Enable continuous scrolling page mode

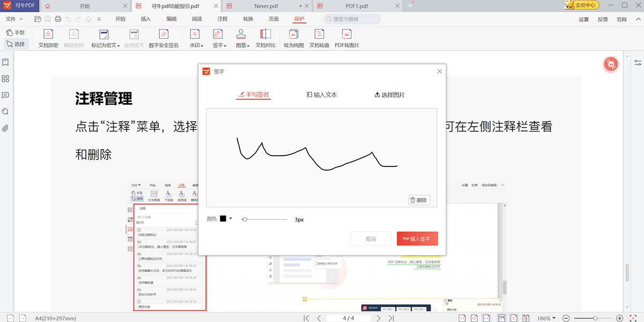[x=501, y=318]
